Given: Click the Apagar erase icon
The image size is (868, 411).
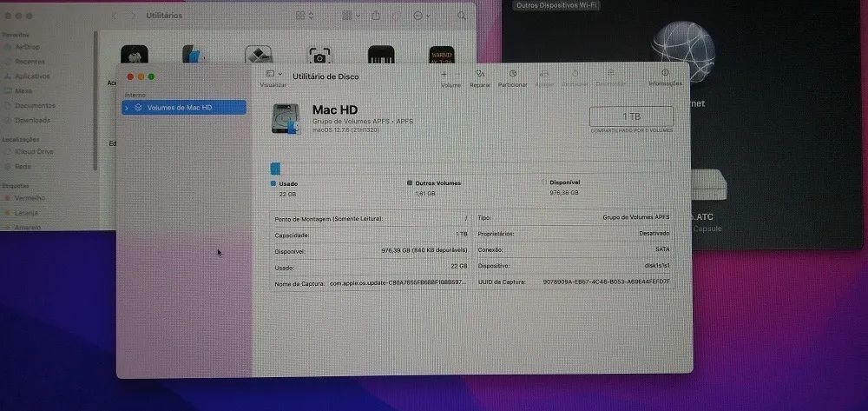Looking at the screenshot, I should pos(544,74).
